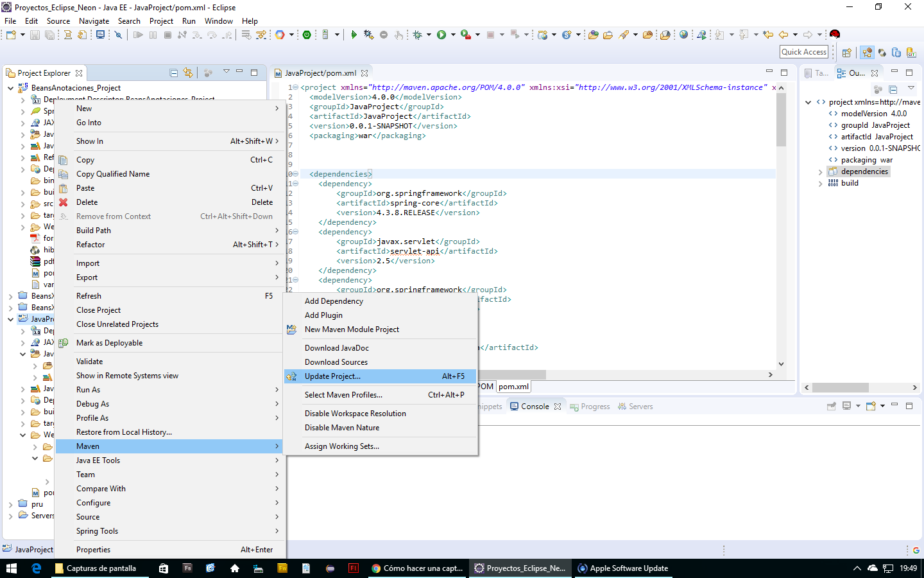
Task: Open the Back history dropdown arrow
Action: pyautogui.click(x=795, y=35)
